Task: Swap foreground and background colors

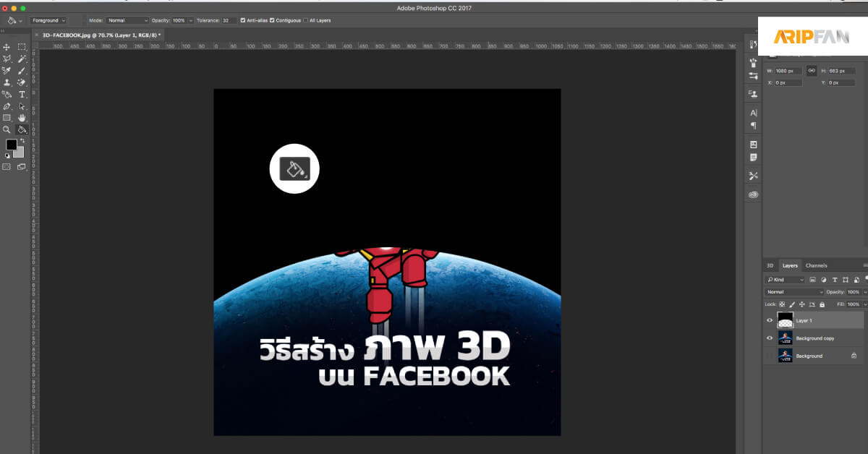Action: [x=22, y=140]
